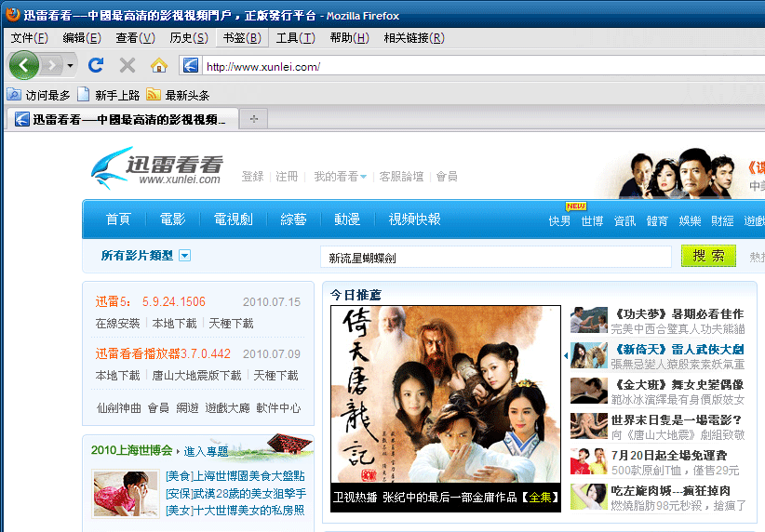The height and width of the screenshot is (532, 765).
Task: Open the 世博 channel link
Action: [592, 221]
